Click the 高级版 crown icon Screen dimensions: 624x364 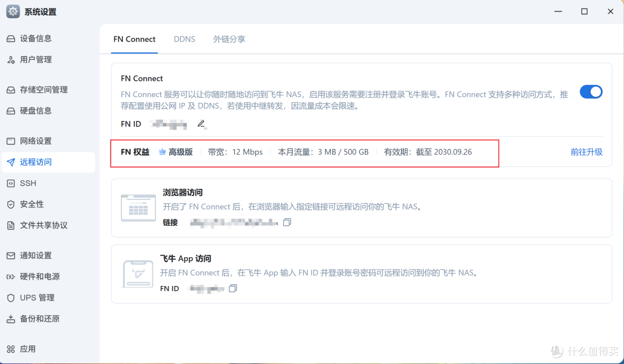click(x=162, y=152)
